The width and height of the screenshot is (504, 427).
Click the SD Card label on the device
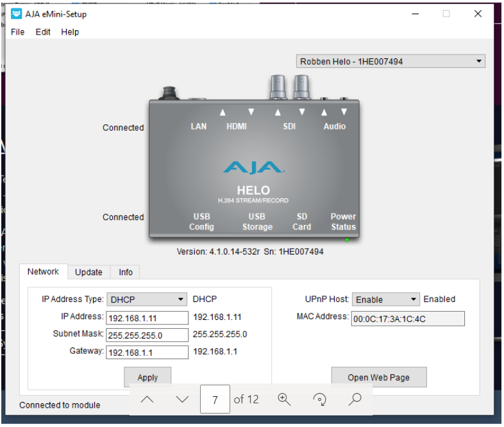[x=301, y=221]
